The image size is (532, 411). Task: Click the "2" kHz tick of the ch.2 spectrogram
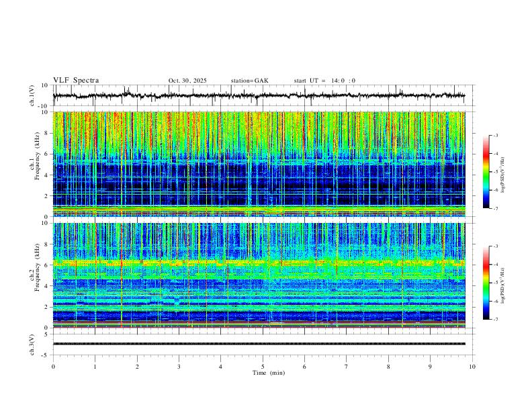[46, 307]
